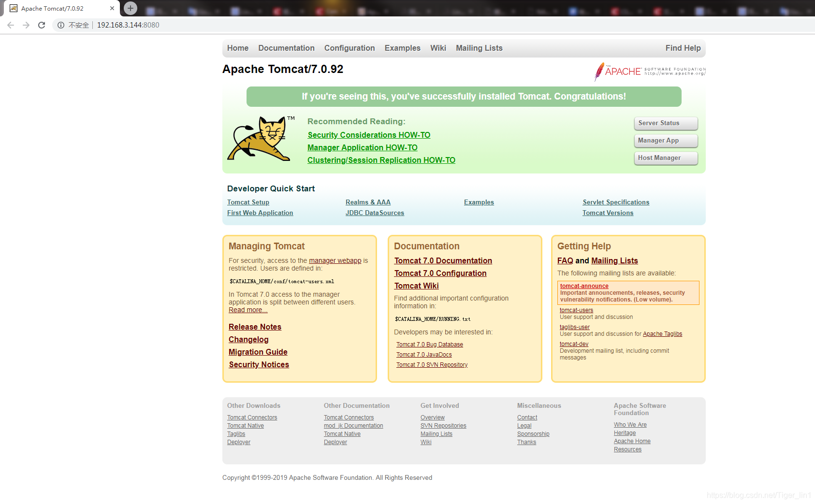Click the FAQ link in Getting Help
The image size is (815, 504).
click(565, 261)
